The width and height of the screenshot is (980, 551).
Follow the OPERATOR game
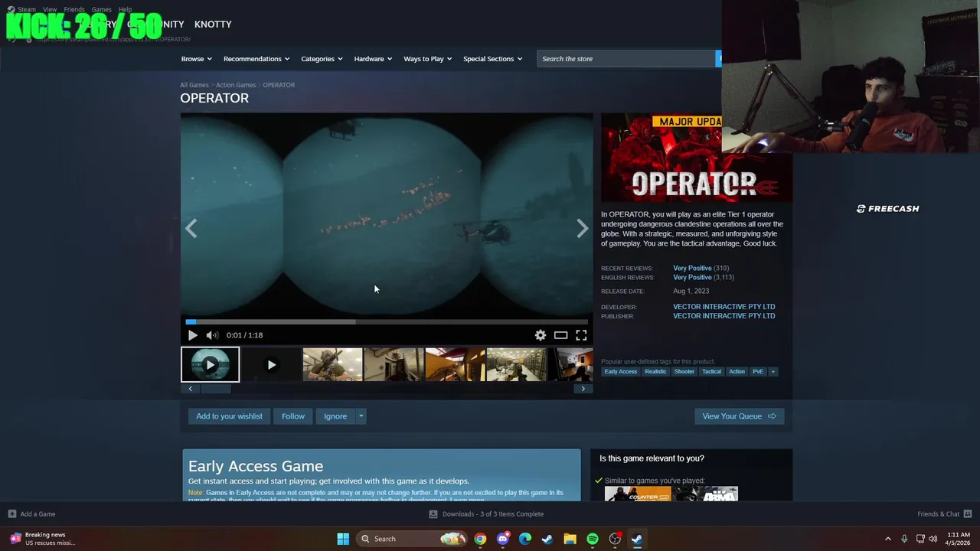point(292,416)
